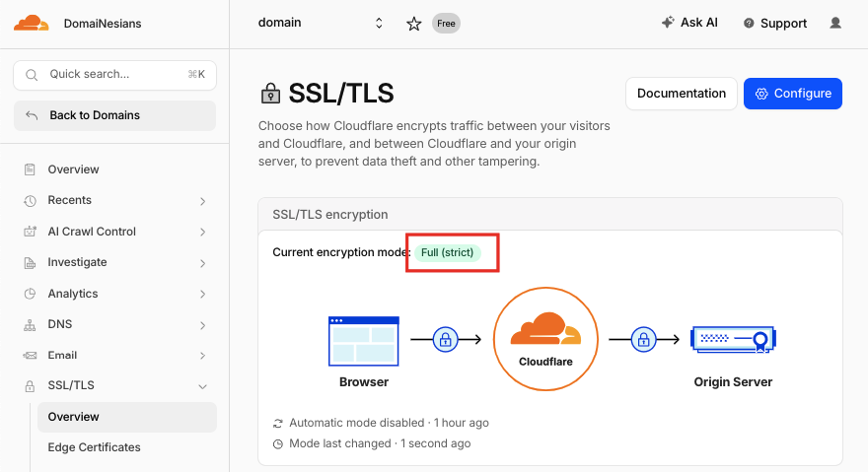Expand the Investigate section chevron
Screen dimensions: 868x472
click(x=202, y=263)
